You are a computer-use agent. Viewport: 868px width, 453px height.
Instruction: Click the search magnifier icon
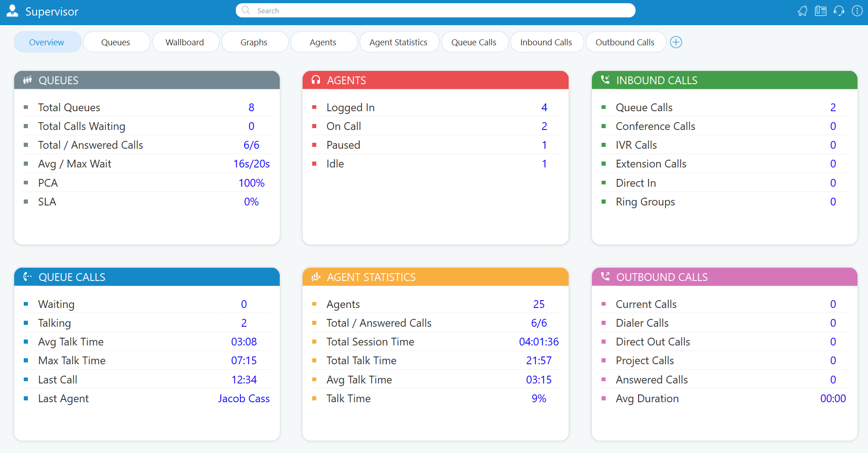246,11
